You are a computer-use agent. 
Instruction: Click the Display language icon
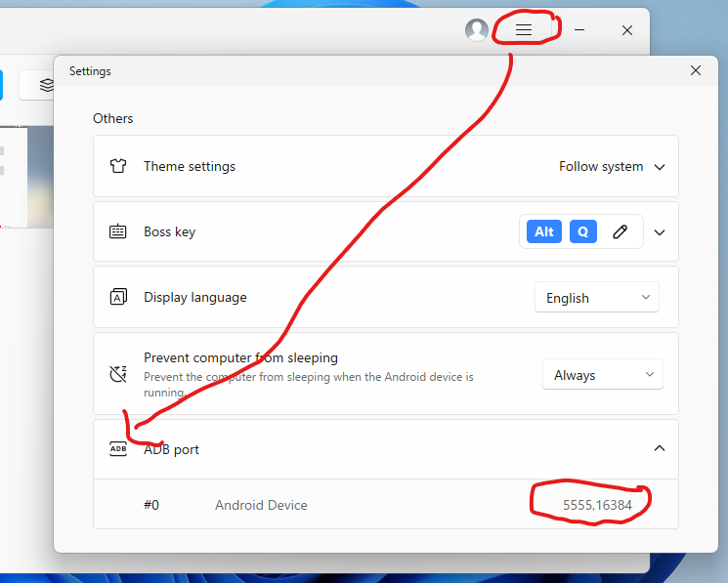click(x=118, y=297)
